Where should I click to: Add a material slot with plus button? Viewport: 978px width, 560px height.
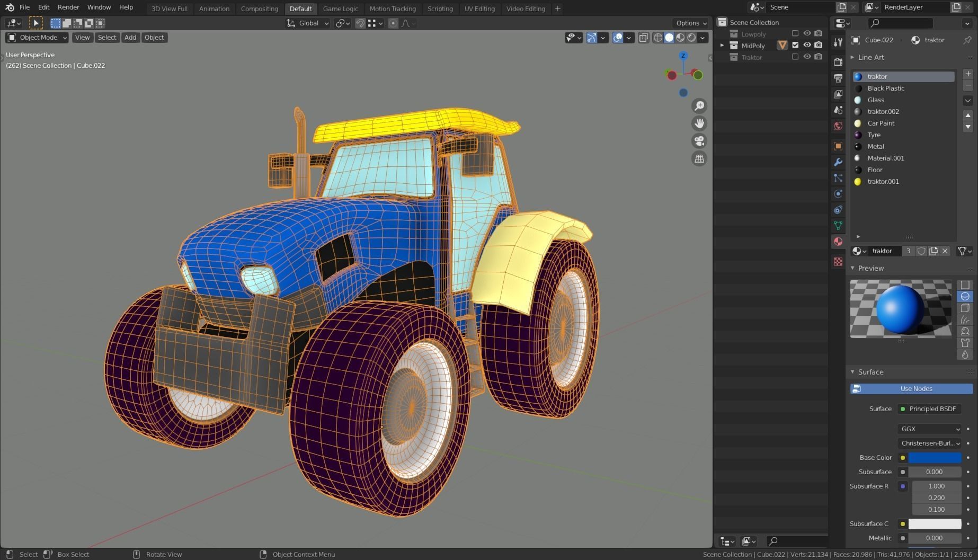968,74
